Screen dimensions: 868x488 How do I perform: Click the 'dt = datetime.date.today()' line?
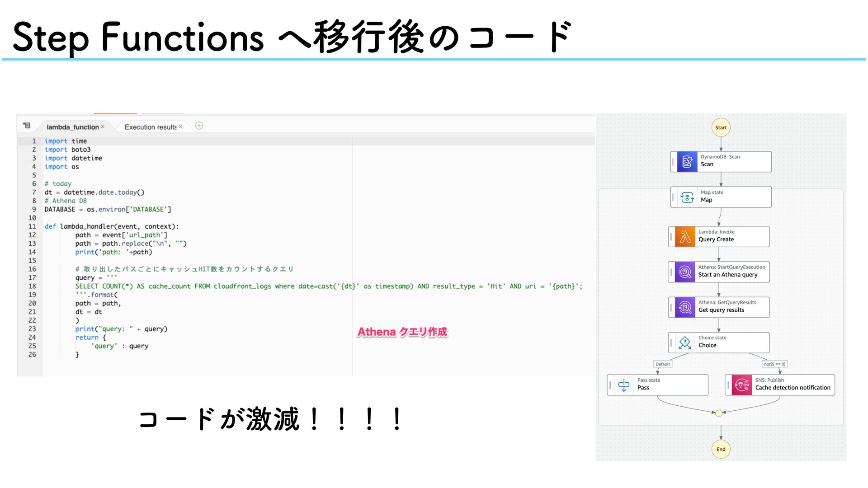(x=94, y=192)
